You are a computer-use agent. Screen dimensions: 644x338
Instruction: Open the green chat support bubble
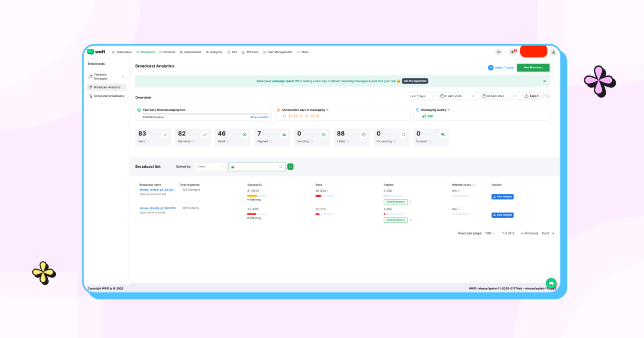pyautogui.click(x=551, y=283)
